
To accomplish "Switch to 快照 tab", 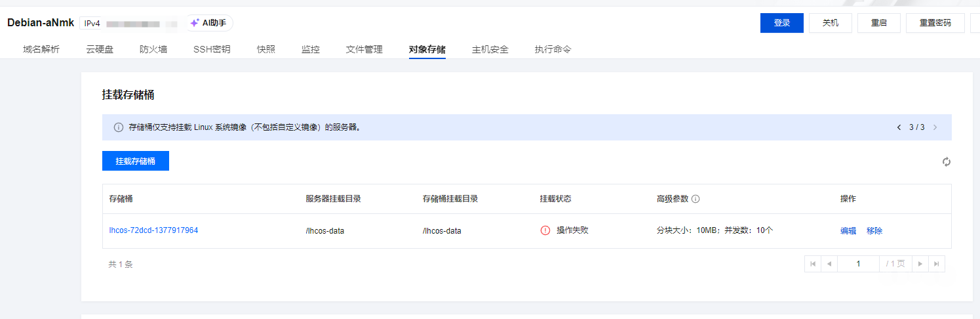I will click(266, 49).
